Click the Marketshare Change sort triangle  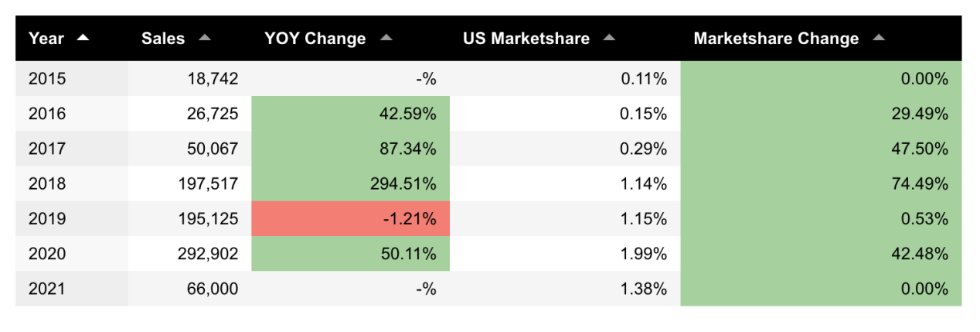click(x=878, y=37)
